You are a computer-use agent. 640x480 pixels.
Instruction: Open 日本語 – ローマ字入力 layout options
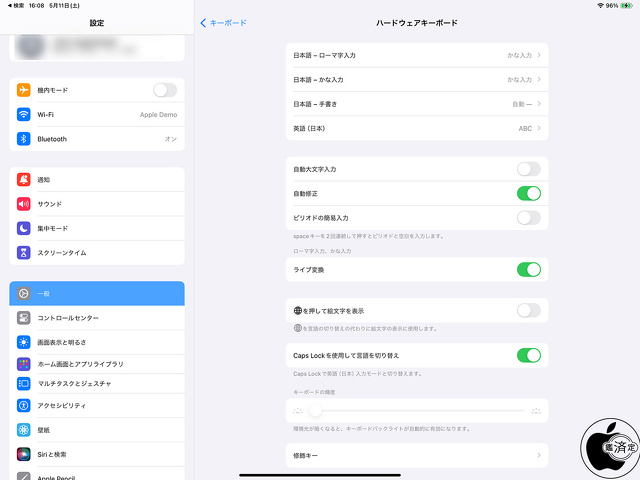coord(416,55)
